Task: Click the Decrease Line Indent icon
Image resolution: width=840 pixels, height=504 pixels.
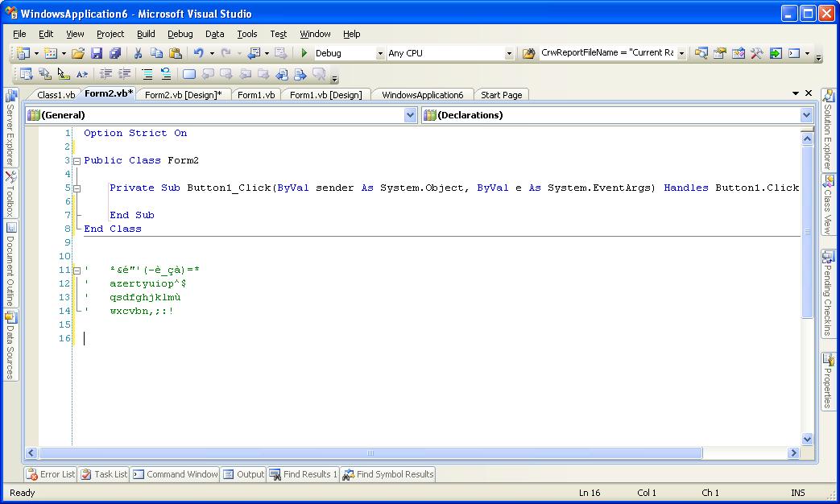Action: [x=106, y=74]
